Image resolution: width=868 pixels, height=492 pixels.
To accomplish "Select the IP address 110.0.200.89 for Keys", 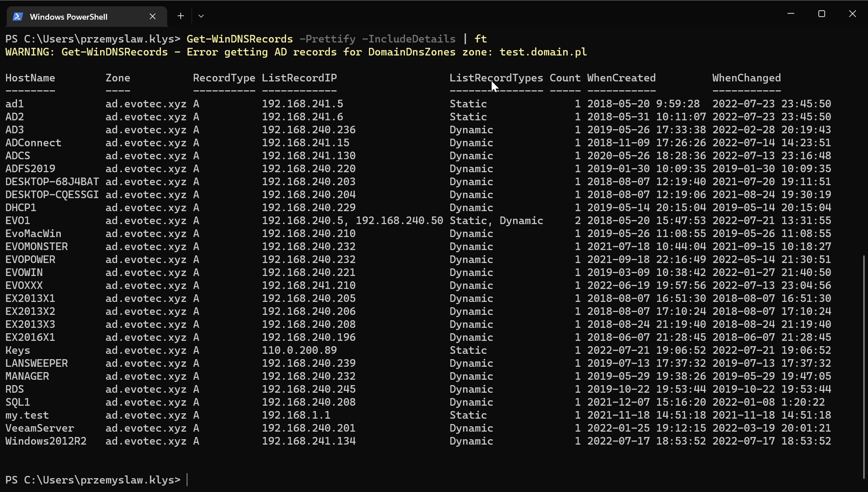I will pyautogui.click(x=299, y=350).
